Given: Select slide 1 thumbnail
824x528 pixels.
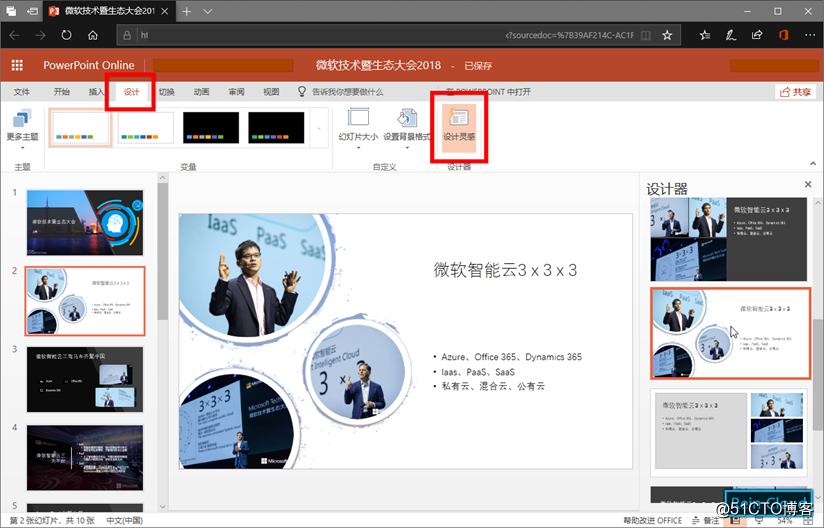Looking at the screenshot, I should (x=85, y=223).
